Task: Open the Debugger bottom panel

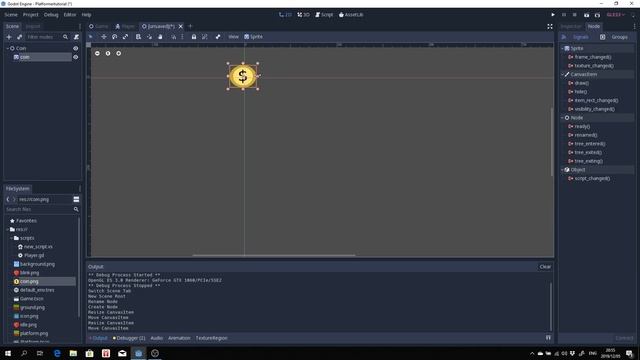Action: (129, 338)
